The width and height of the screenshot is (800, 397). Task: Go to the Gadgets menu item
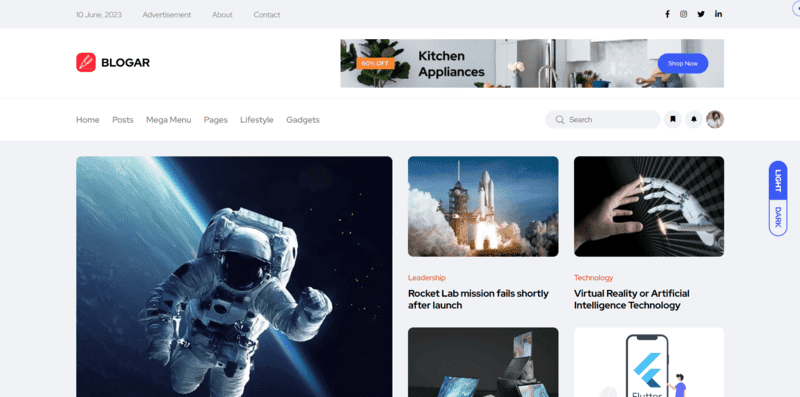[303, 120]
